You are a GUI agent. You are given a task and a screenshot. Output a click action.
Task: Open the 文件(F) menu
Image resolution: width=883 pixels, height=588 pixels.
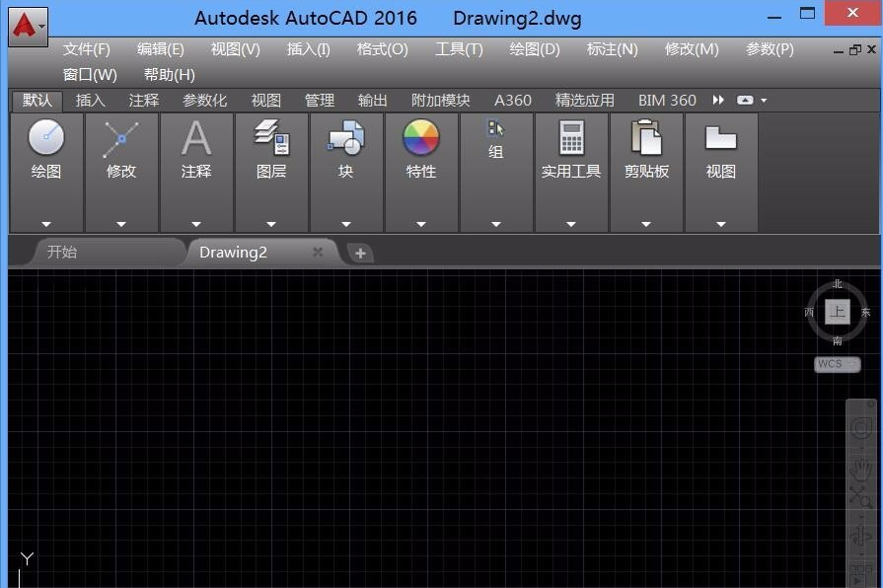[x=87, y=49]
